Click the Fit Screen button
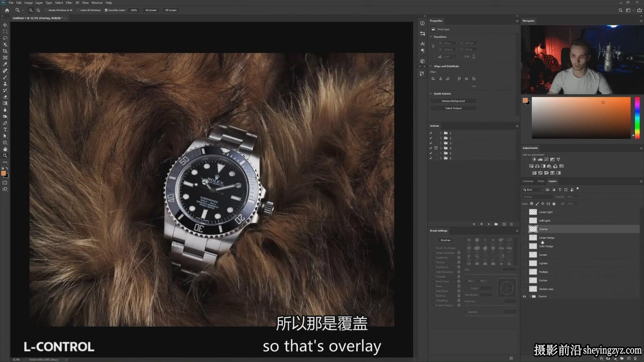Screen dimensions: 644x362 [151, 10]
